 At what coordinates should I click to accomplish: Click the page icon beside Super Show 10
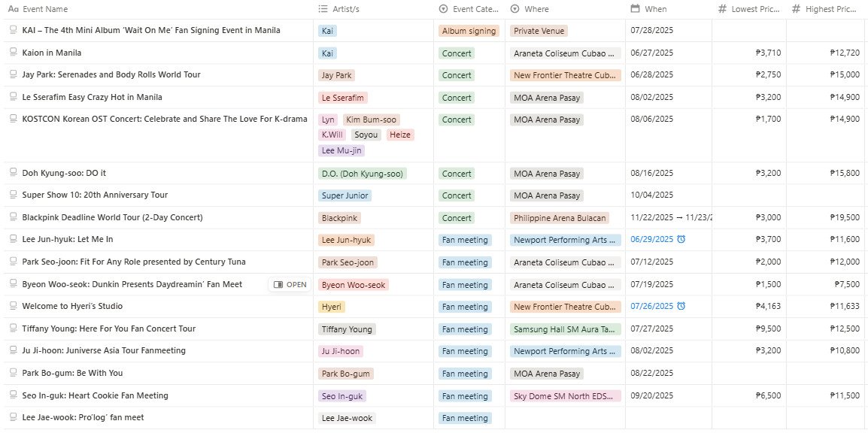pyautogui.click(x=14, y=195)
